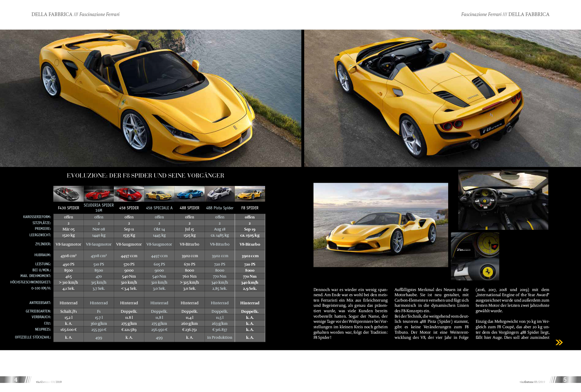Select the red 458 Spider thumbnail

129,194
